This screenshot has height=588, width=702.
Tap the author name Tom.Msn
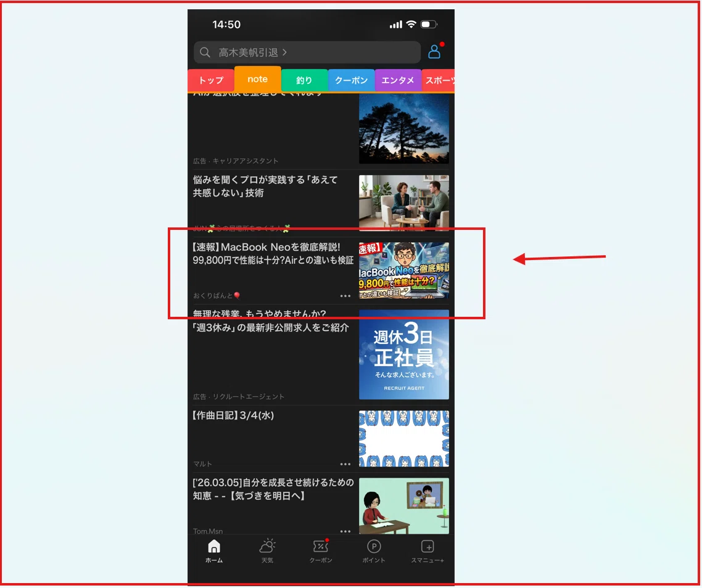coord(208,531)
